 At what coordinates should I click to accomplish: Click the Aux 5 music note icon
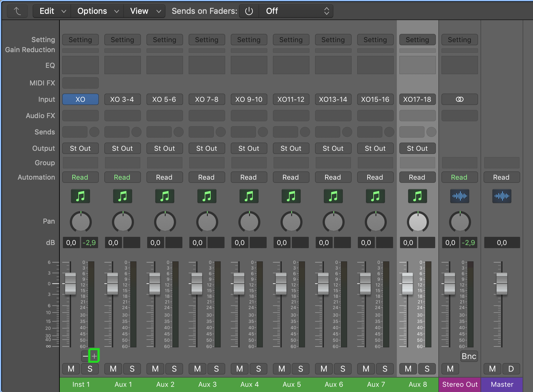tap(291, 196)
